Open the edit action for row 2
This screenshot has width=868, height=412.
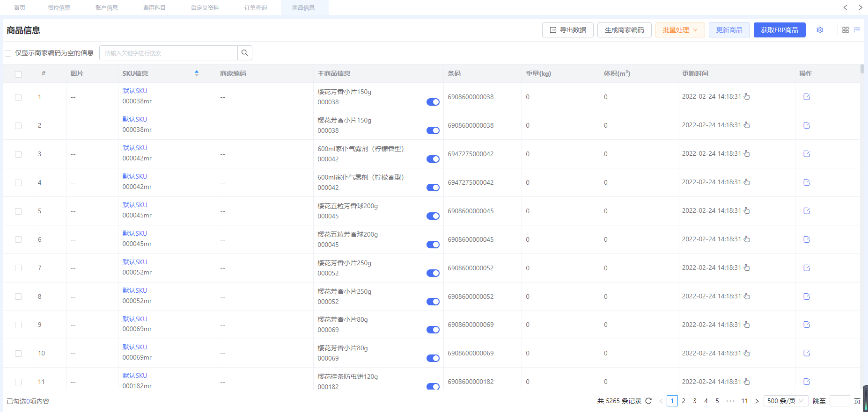coord(807,125)
